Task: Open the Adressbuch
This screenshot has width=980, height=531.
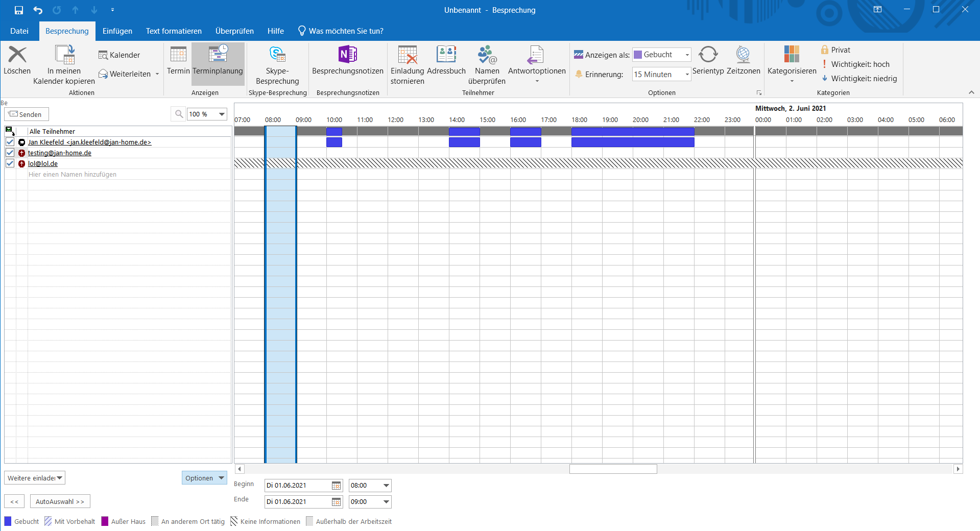Action: [x=446, y=55]
